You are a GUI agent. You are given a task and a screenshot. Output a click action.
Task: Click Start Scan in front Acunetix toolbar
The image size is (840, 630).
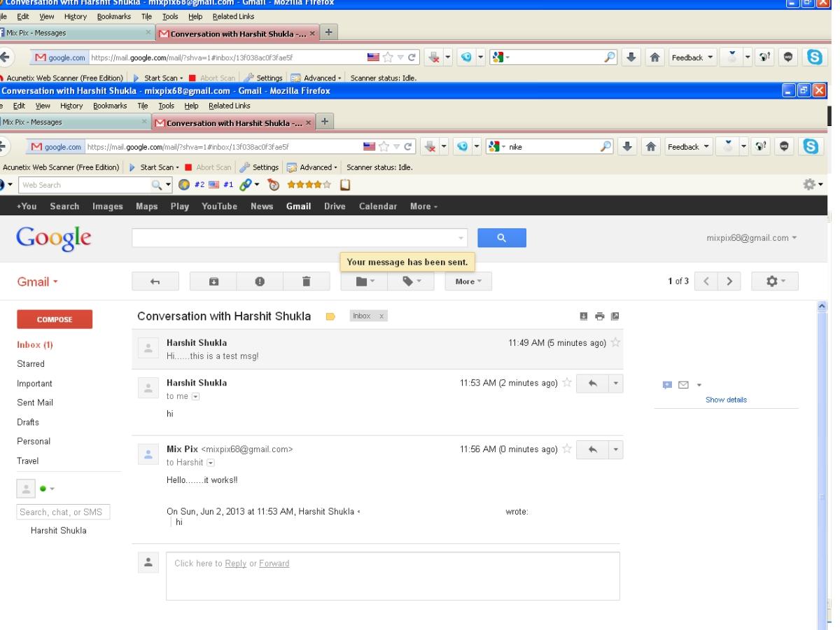tap(154, 167)
